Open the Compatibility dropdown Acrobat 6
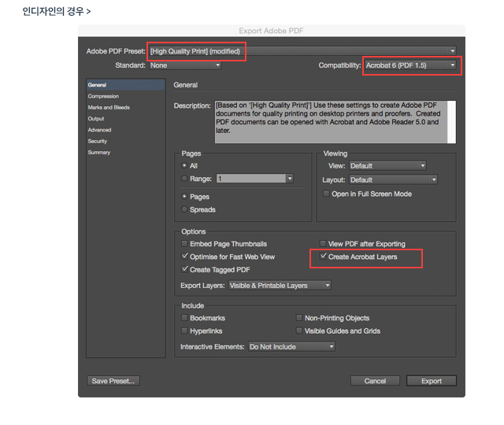The width and height of the screenshot is (504, 425). [410, 65]
